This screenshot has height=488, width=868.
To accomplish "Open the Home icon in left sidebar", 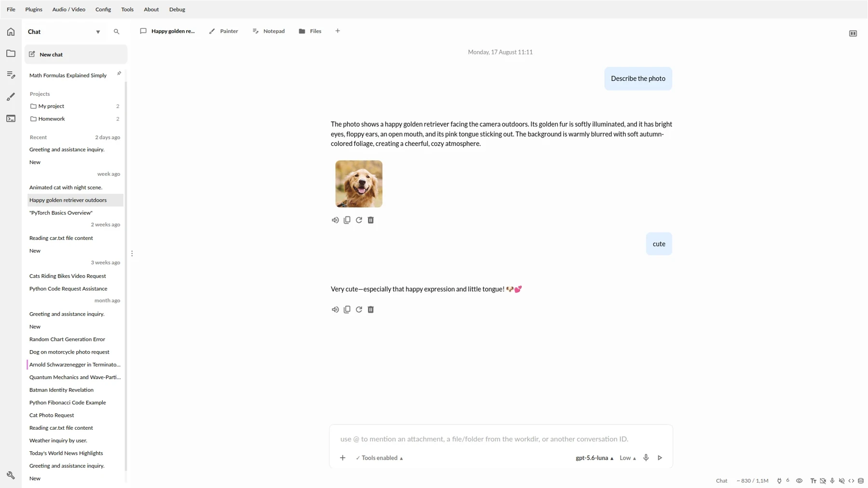I will (11, 32).
